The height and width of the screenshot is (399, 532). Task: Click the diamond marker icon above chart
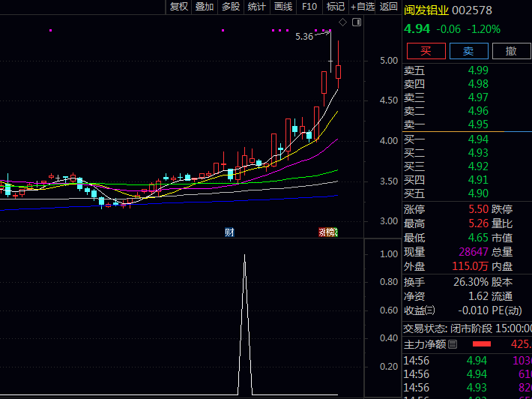(342, 22)
